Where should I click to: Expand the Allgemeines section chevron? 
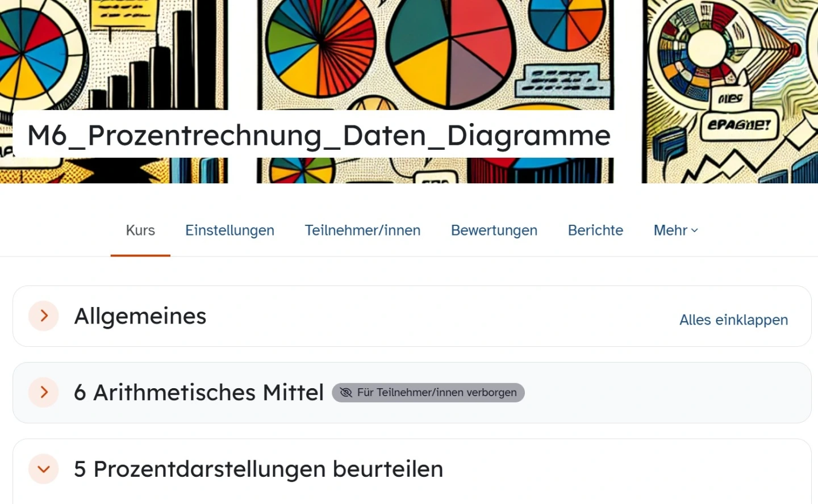(x=44, y=316)
